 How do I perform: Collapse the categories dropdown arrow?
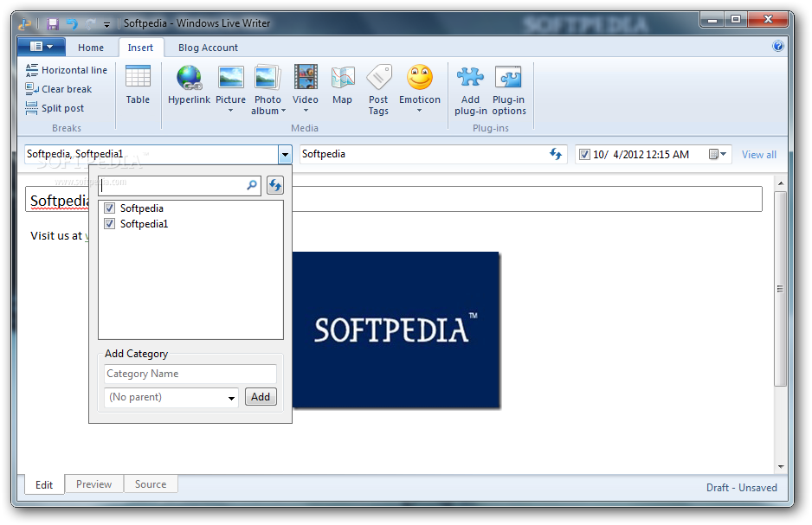(285, 154)
